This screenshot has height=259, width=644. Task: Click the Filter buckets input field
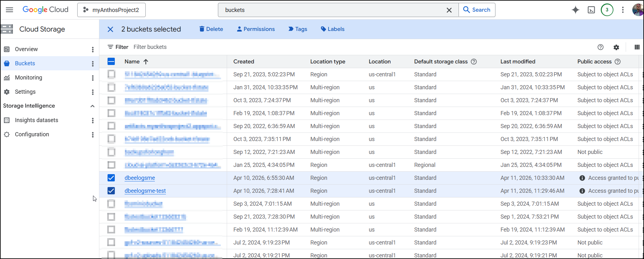click(x=189, y=47)
